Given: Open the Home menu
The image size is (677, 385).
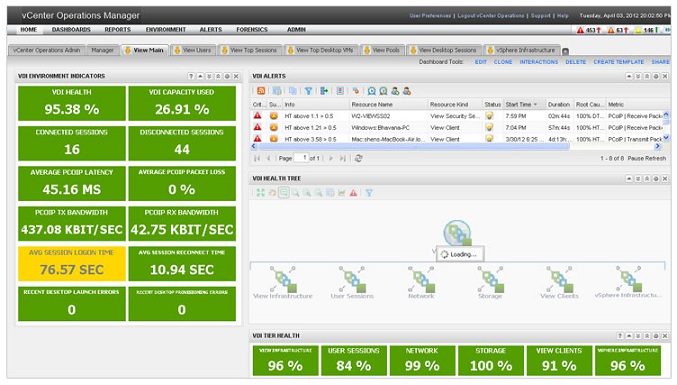Looking at the screenshot, I should pyautogui.click(x=28, y=29).
